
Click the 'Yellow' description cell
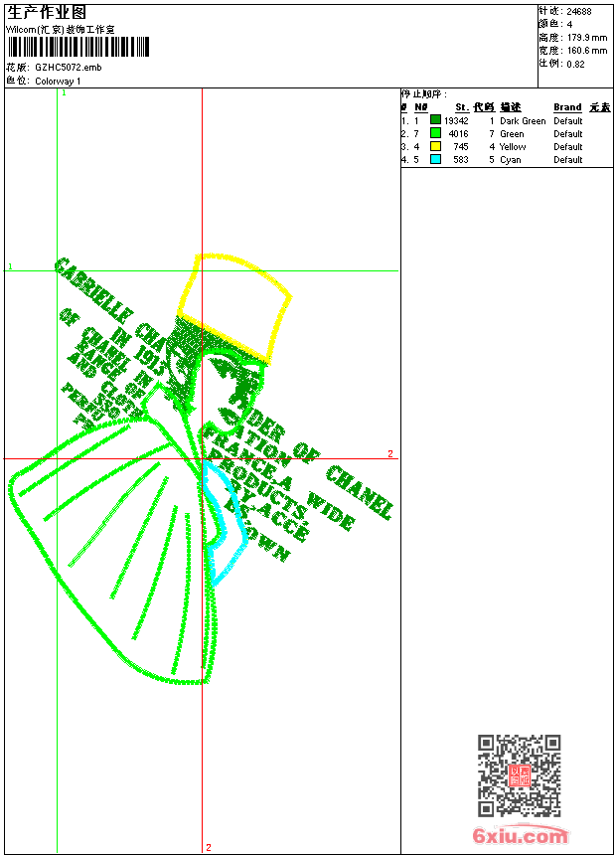513,147
